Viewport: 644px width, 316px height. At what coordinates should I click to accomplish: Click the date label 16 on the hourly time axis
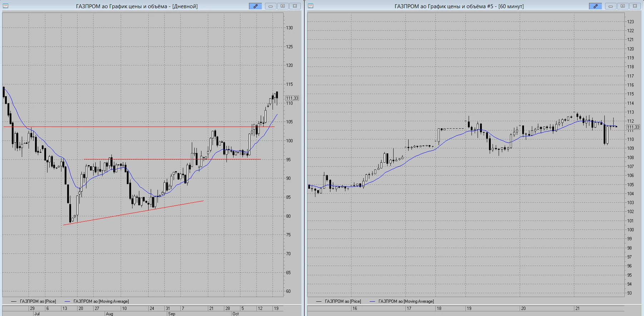[355, 308]
